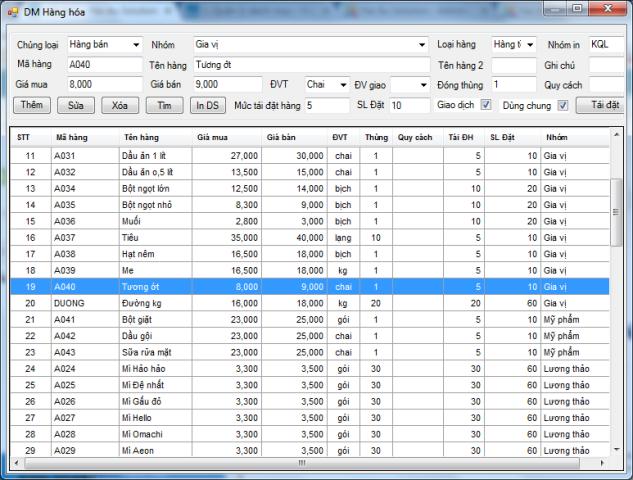Select the Dầu gội row

(x=310, y=336)
